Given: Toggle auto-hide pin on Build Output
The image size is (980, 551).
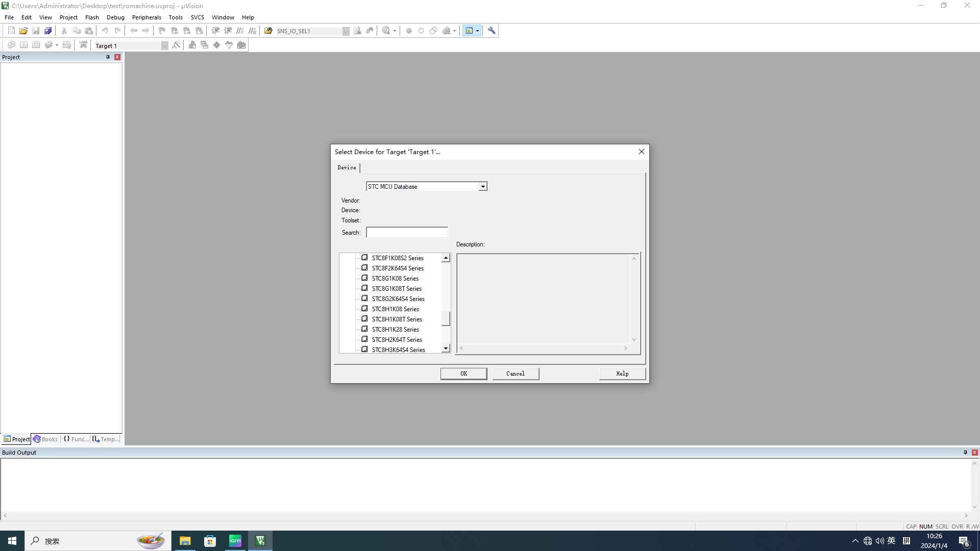Looking at the screenshot, I should [x=965, y=453].
